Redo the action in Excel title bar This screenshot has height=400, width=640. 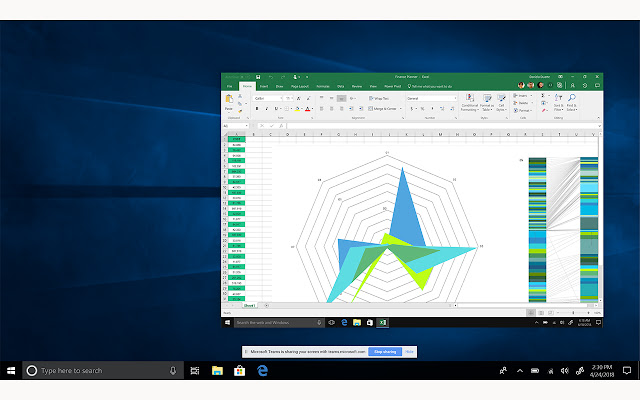click(282, 77)
